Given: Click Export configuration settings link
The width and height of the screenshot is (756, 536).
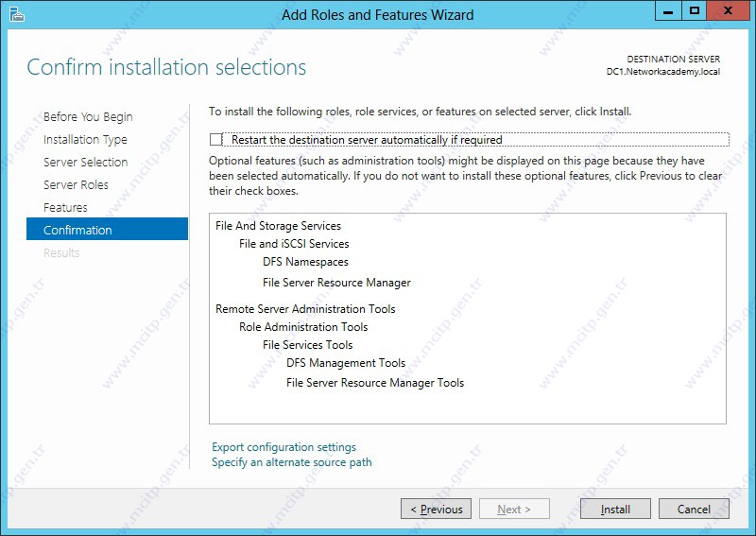Looking at the screenshot, I should (283, 447).
